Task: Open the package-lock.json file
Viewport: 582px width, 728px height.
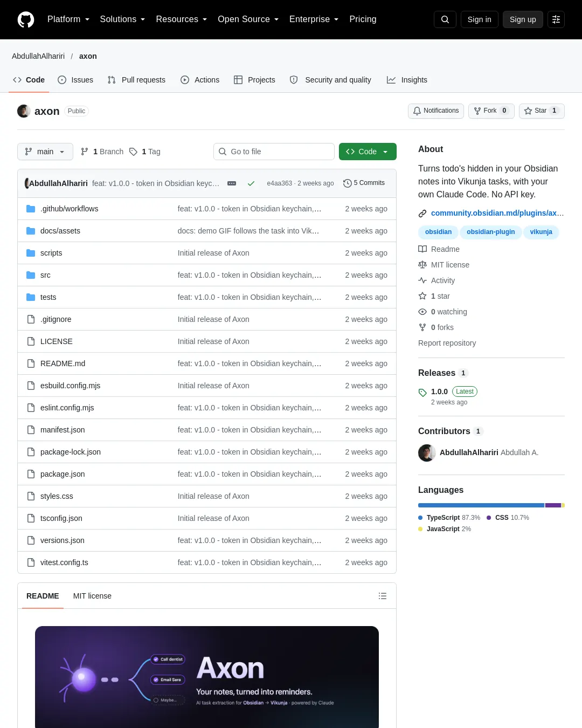Action: click(x=71, y=452)
